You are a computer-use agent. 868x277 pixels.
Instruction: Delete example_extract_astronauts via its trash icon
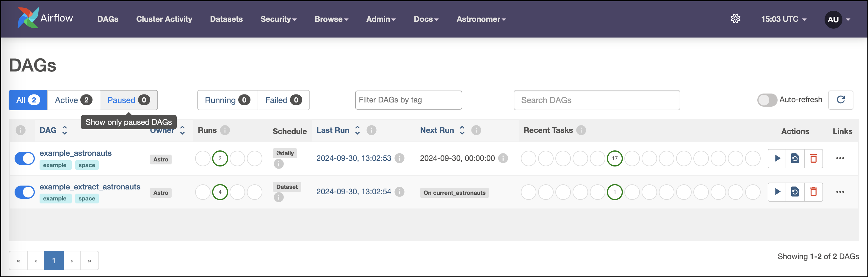813,192
